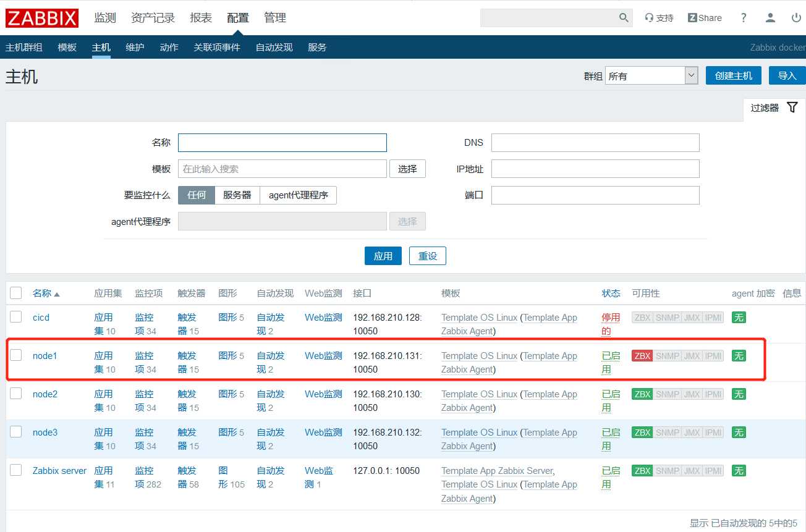Switch to the 服务 submenu
This screenshot has height=532, width=806.
point(317,48)
